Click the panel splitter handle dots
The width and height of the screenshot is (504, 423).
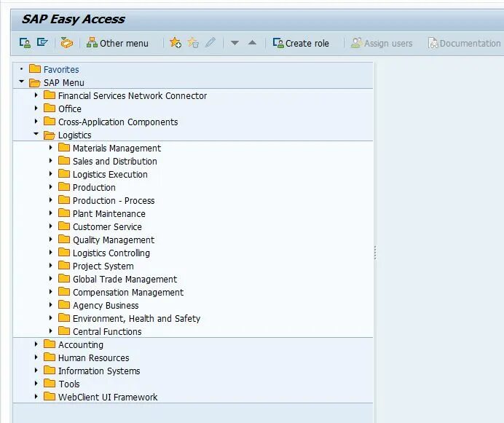coord(375,253)
